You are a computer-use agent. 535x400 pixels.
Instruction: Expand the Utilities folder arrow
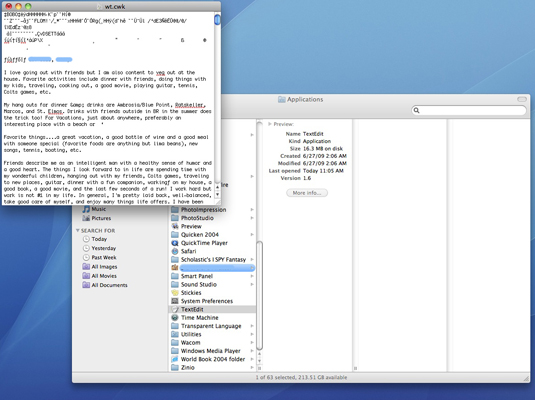click(x=252, y=334)
